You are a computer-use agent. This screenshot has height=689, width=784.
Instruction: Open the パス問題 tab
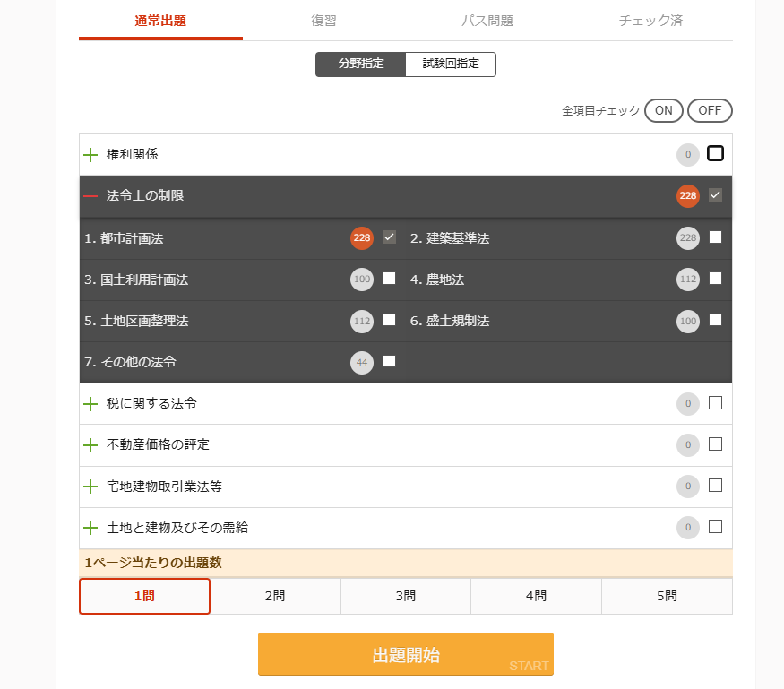click(487, 21)
